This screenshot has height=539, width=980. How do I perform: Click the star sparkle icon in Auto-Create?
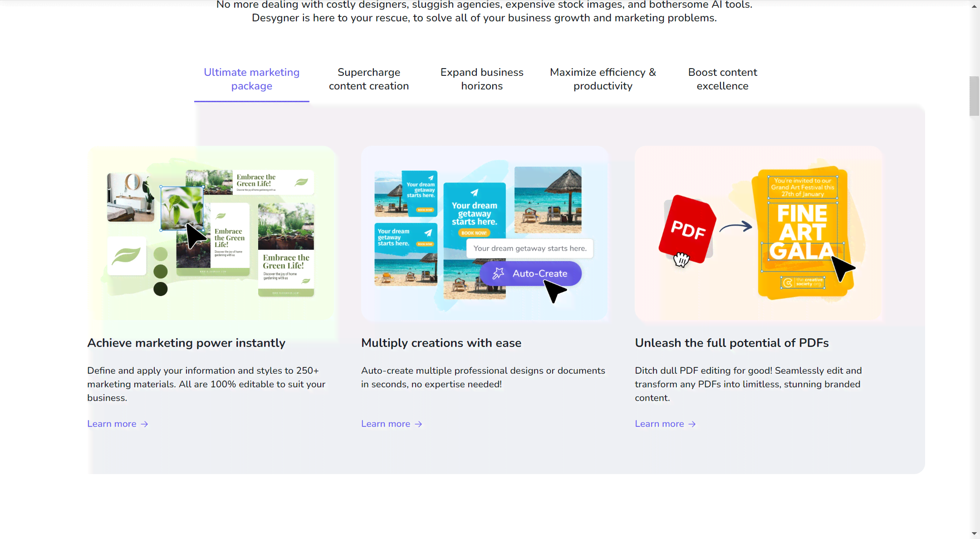[x=498, y=273]
